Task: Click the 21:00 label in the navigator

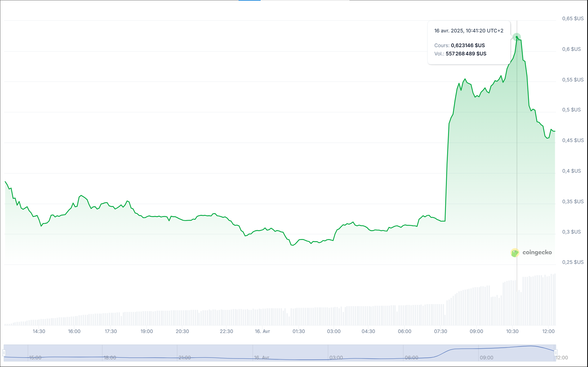Action: click(185, 358)
